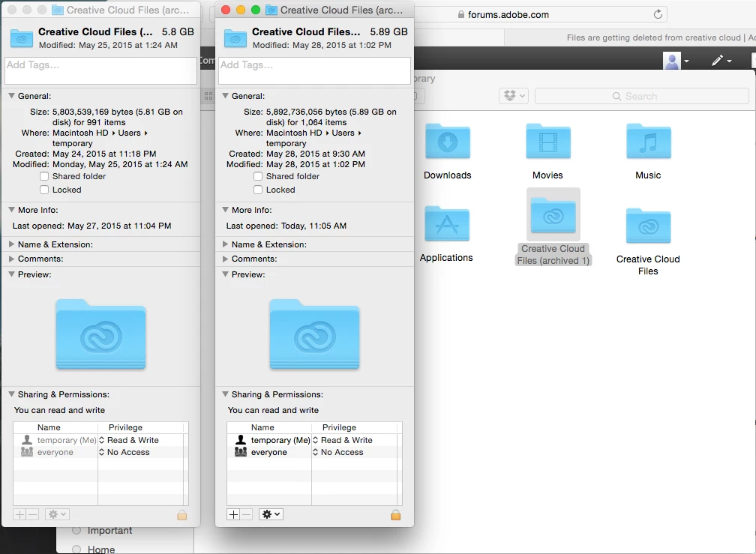756x554 pixels.
Task: Toggle Shared folder checkbox in left Info window
Action: point(44,176)
